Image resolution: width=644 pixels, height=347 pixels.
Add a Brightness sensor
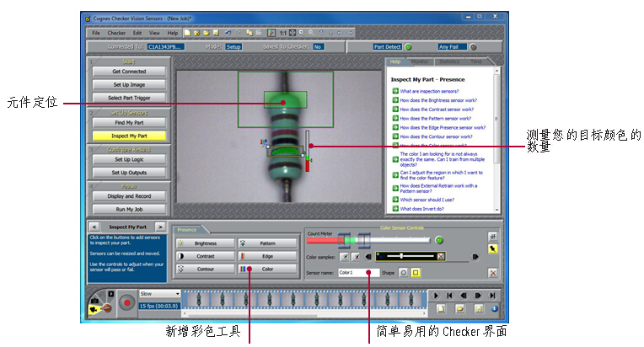coord(205,243)
